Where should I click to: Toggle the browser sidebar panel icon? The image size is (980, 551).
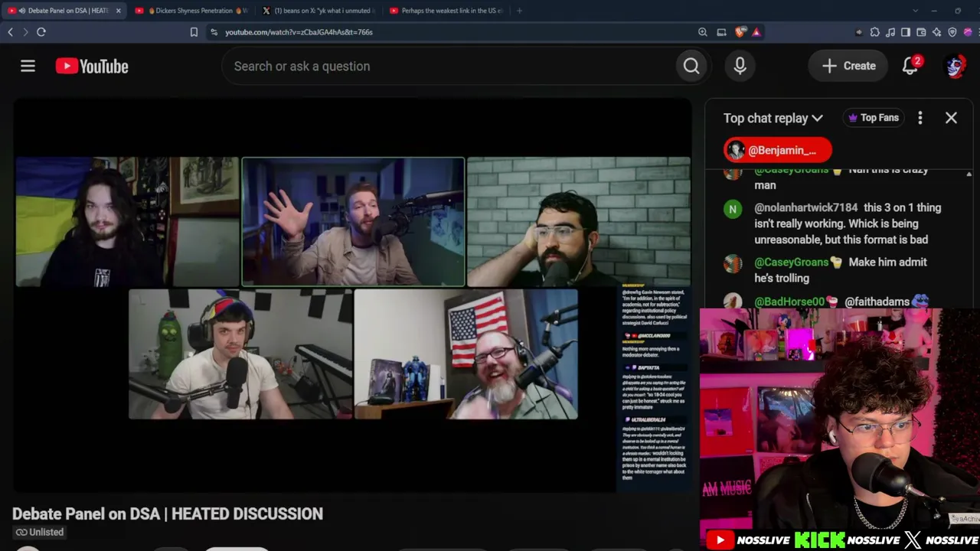click(x=906, y=32)
